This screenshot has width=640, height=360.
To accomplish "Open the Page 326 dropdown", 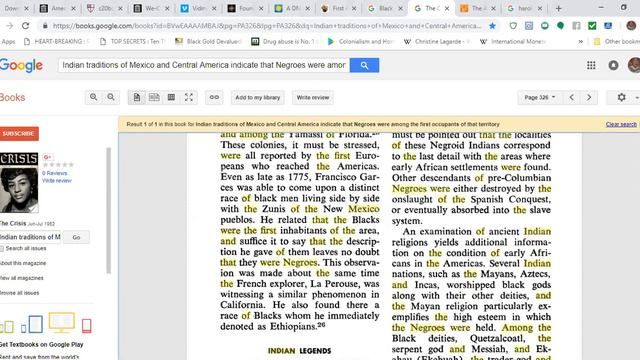I will 539,98.
